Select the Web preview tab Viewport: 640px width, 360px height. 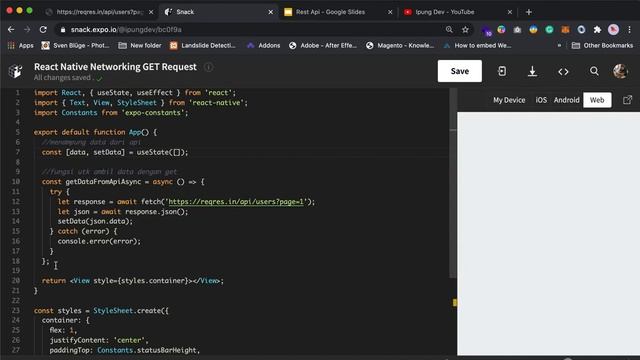[x=597, y=100]
